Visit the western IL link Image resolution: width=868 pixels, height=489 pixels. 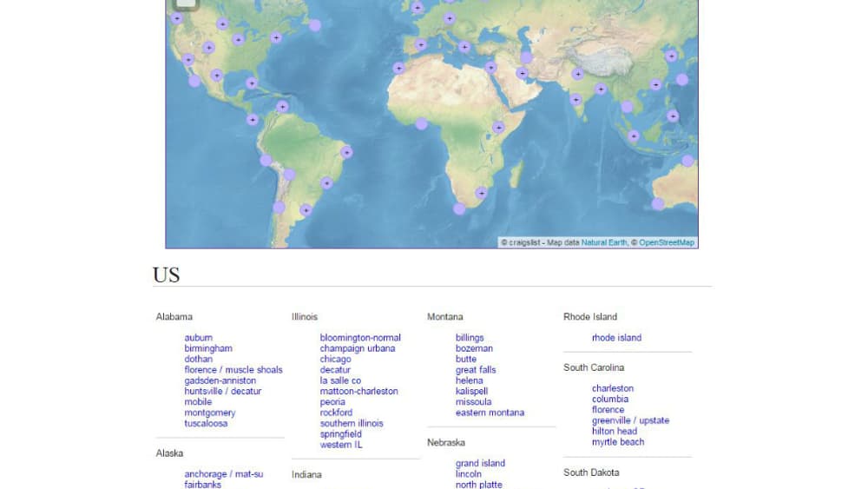point(340,445)
